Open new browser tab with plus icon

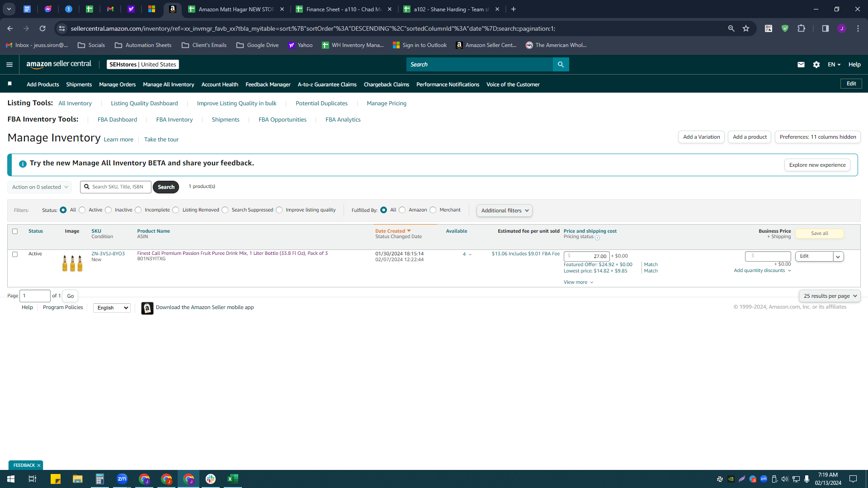pyautogui.click(x=514, y=9)
